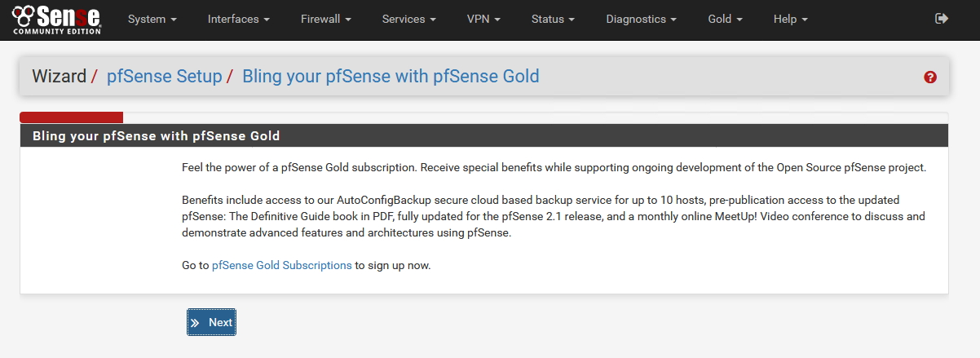This screenshot has width=980, height=358.
Task: Click the pfSense Community Edition logo
Action: 56,20
